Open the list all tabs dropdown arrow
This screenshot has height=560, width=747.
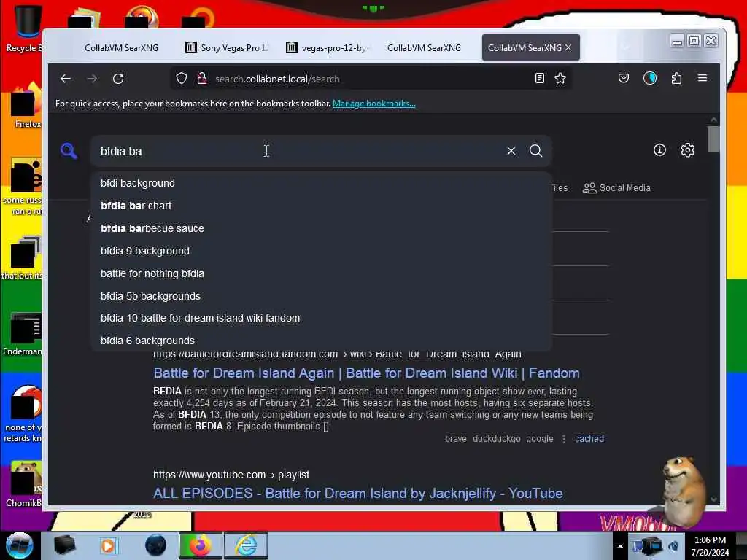[625, 47]
